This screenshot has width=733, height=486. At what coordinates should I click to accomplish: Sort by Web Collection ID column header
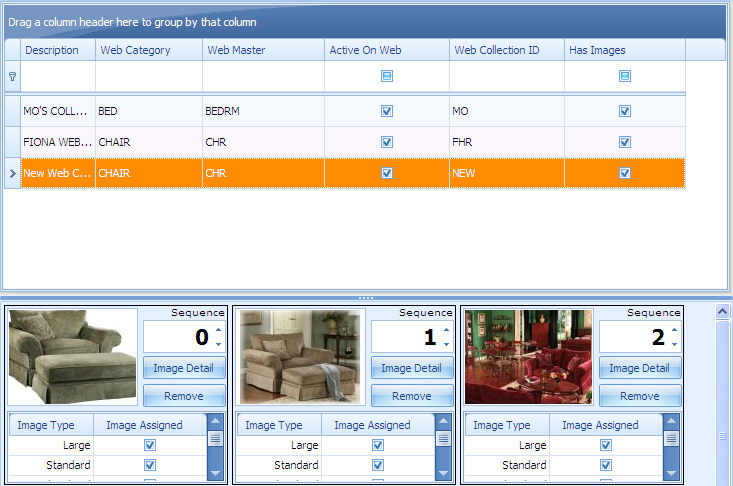pyautogui.click(x=504, y=50)
